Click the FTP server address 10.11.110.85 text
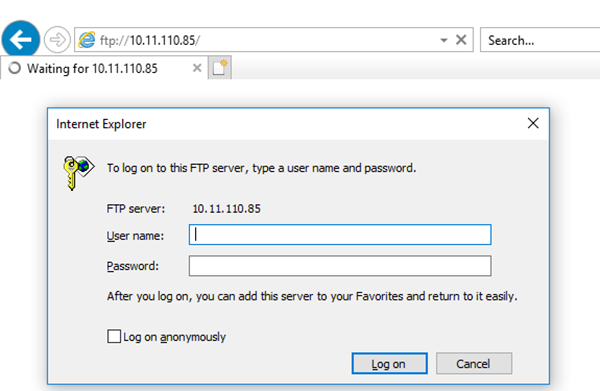Screen dimensions: 600x391 click(226, 209)
